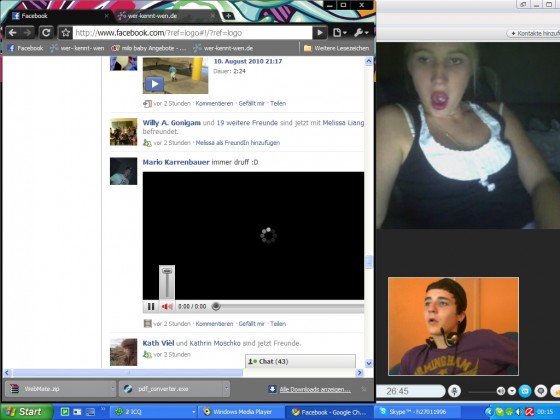Mute the Skype microphone

pos(454,391)
